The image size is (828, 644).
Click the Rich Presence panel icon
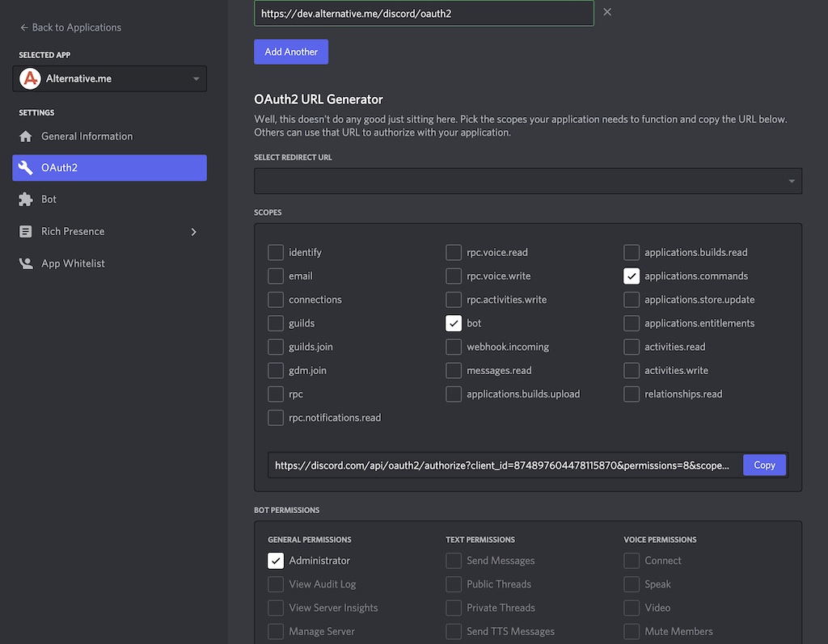point(27,231)
